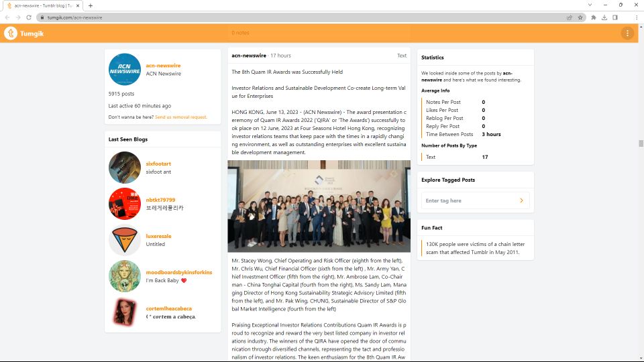Click the Fun Fact chain letter text
The width and height of the screenshot is (644, 362).
[475, 248]
